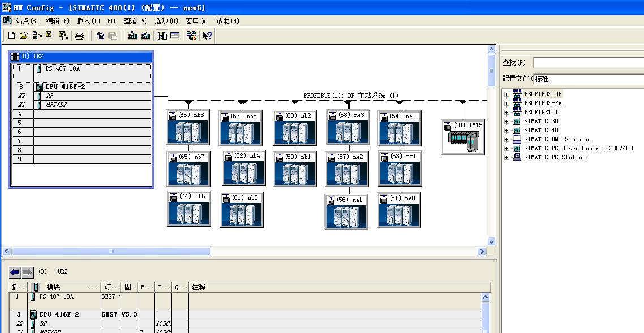Viewport: 644px width, 333px height.
Task: Click the 查找(F) search input field
Action: (x=589, y=63)
